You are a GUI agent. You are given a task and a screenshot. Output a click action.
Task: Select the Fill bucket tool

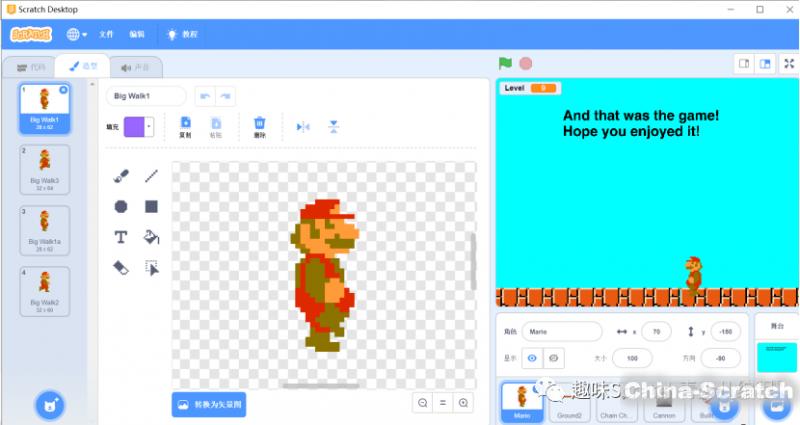coord(151,237)
